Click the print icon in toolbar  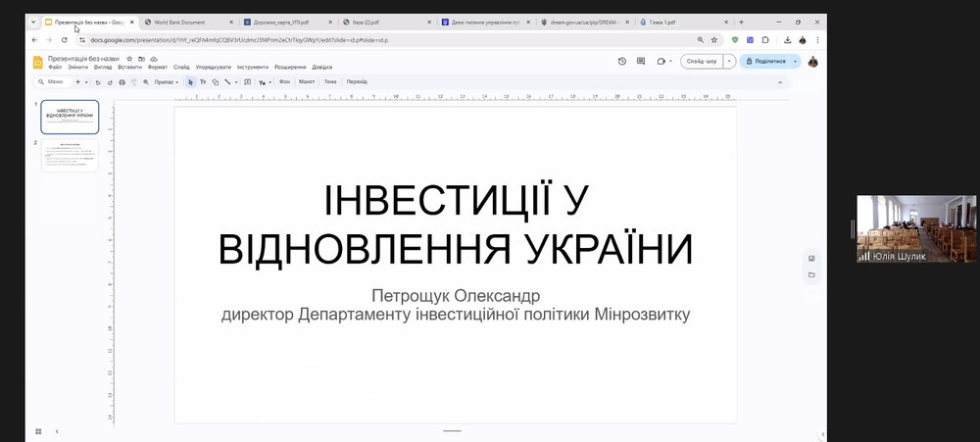[122, 82]
